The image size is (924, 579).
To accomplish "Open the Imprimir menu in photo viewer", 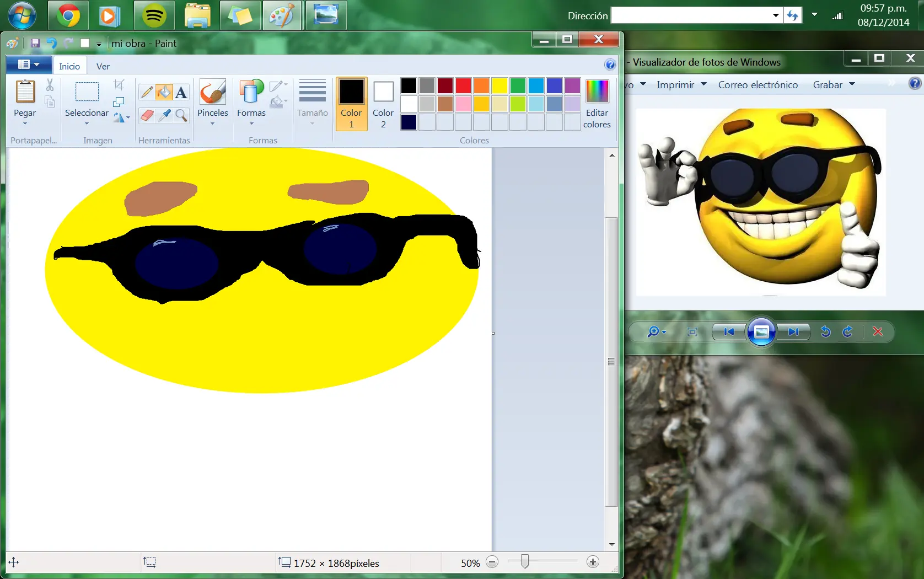I will [x=681, y=84].
